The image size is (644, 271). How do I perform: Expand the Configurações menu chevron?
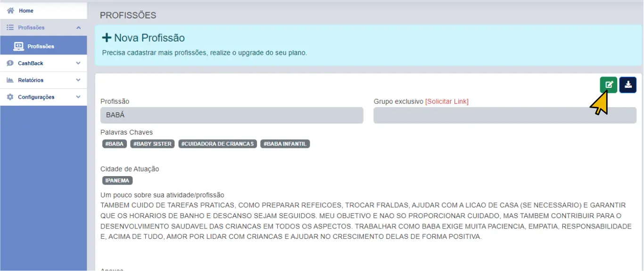pos(78,97)
